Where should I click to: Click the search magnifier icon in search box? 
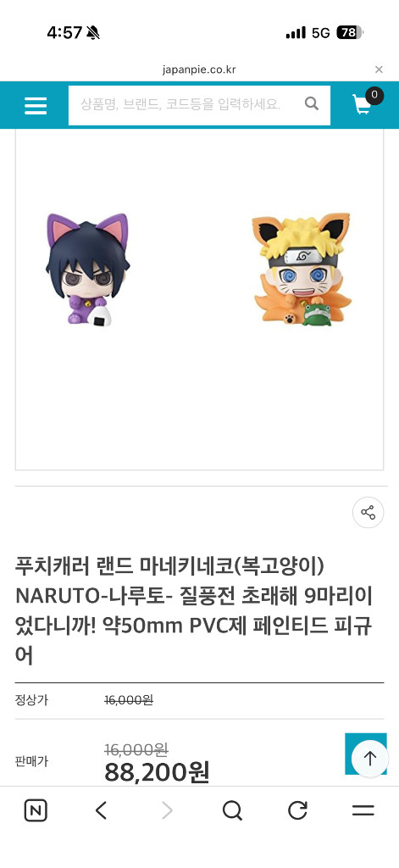click(x=312, y=103)
